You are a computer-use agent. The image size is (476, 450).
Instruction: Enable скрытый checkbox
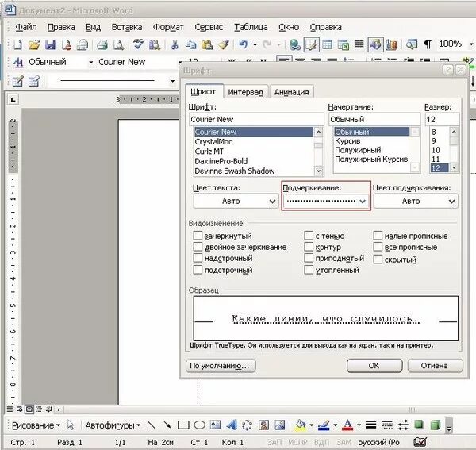coord(378,260)
